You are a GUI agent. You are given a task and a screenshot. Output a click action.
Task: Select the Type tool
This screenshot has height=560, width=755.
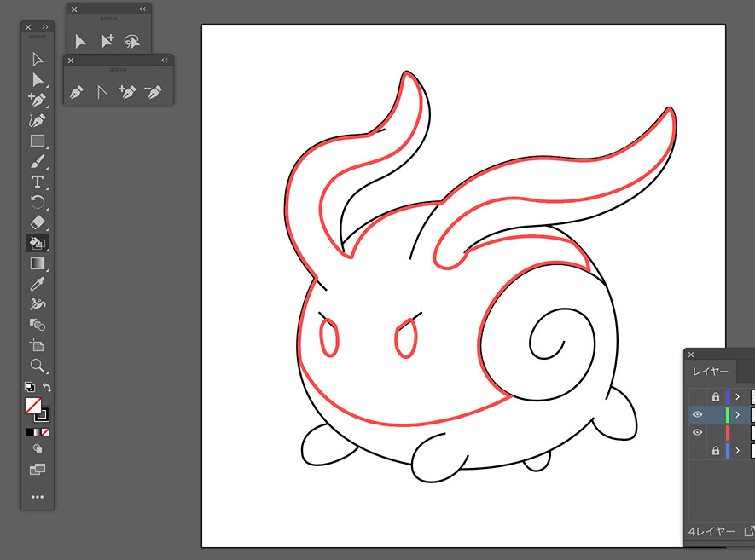(38, 182)
